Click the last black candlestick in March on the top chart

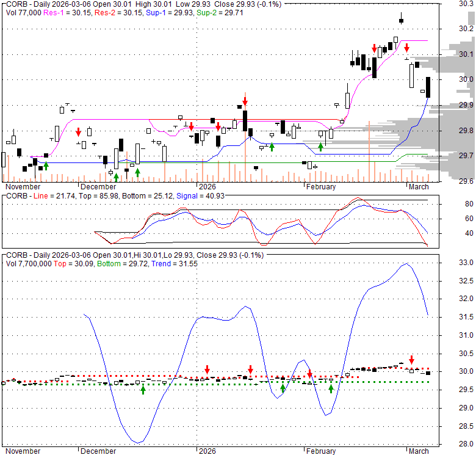pyautogui.click(x=428, y=87)
